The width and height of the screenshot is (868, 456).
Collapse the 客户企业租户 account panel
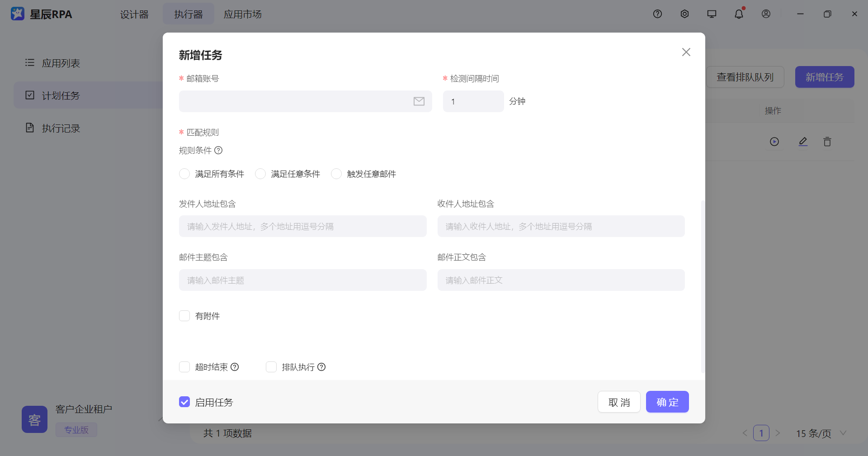pos(161,419)
